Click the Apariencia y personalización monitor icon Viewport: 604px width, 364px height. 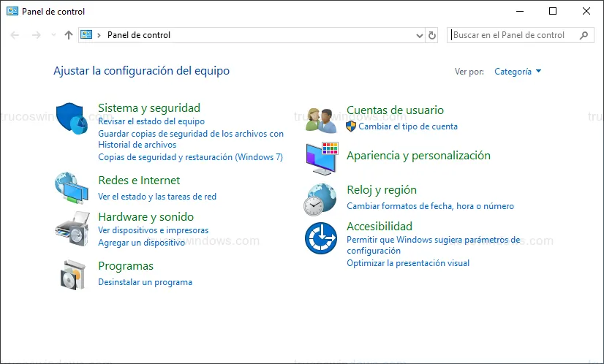[321, 158]
